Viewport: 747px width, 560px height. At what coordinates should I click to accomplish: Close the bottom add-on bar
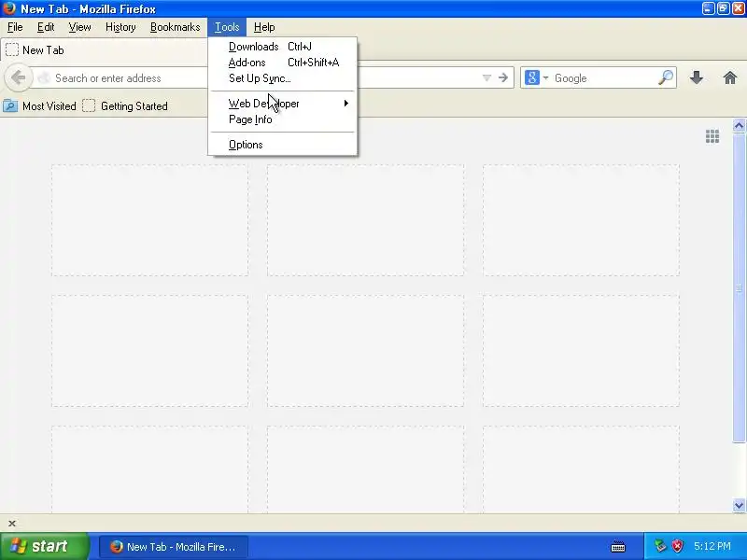coord(12,524)
